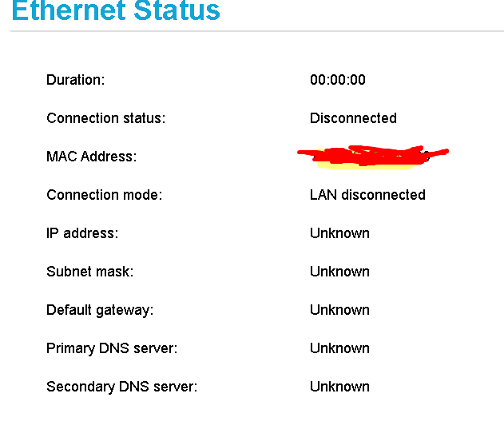This screenshot has height=437, width=504.
Task: Click the Duration label
Action: click(x=76, y=80)
